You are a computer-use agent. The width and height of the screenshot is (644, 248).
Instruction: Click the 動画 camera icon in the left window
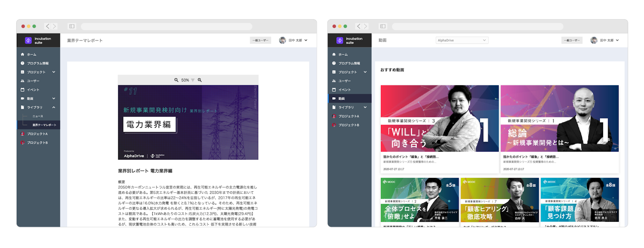click(23, 98)
